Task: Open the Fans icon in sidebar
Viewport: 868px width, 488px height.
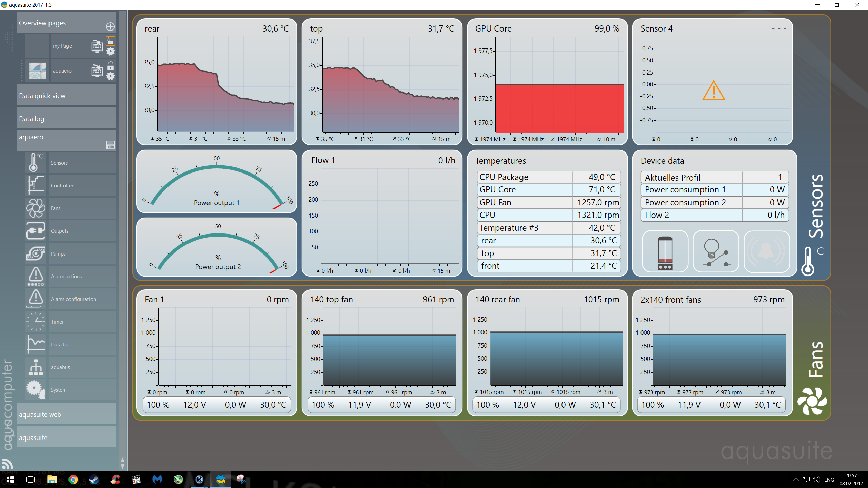Action: 36,208
